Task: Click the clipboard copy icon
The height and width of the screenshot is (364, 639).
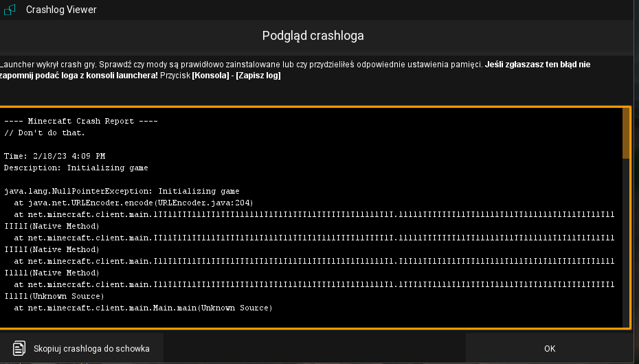Action: [x=19, y=348]
